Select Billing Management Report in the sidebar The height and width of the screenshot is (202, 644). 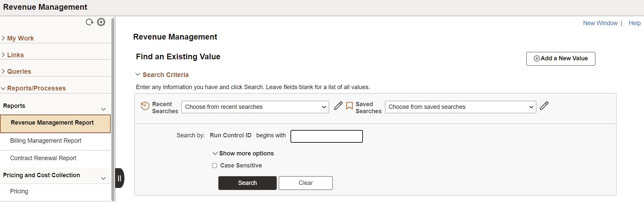46,141
